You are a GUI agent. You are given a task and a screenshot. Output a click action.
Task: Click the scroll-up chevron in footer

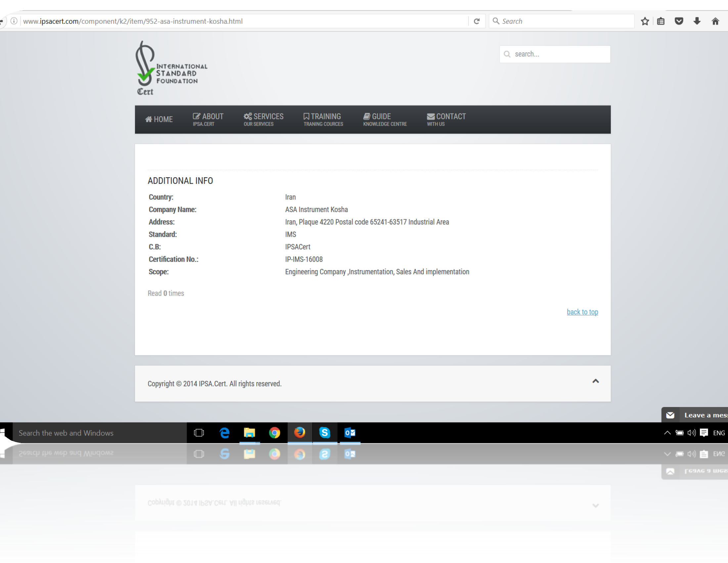coord(595,381)
